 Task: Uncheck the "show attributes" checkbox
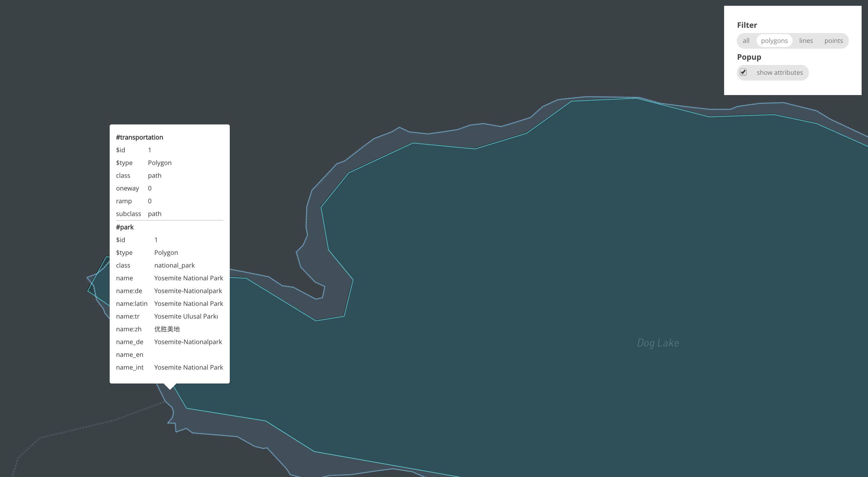(x=744, y=72)
